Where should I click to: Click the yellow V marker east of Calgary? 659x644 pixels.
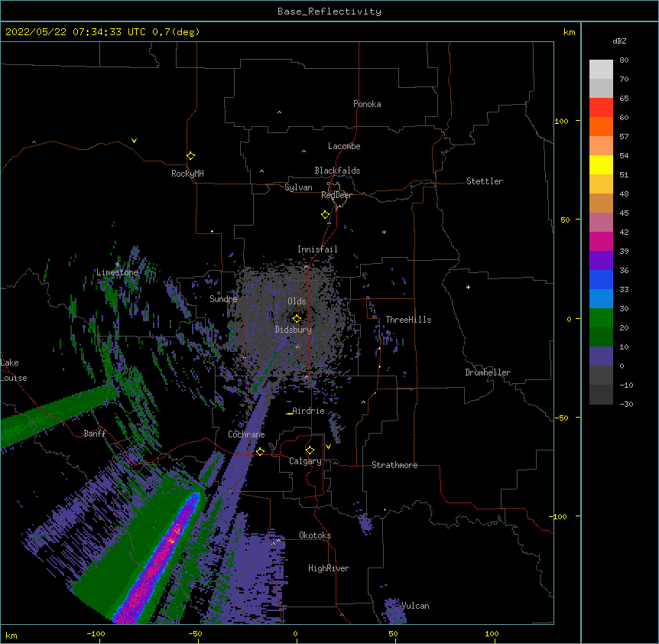click(328, 447)
